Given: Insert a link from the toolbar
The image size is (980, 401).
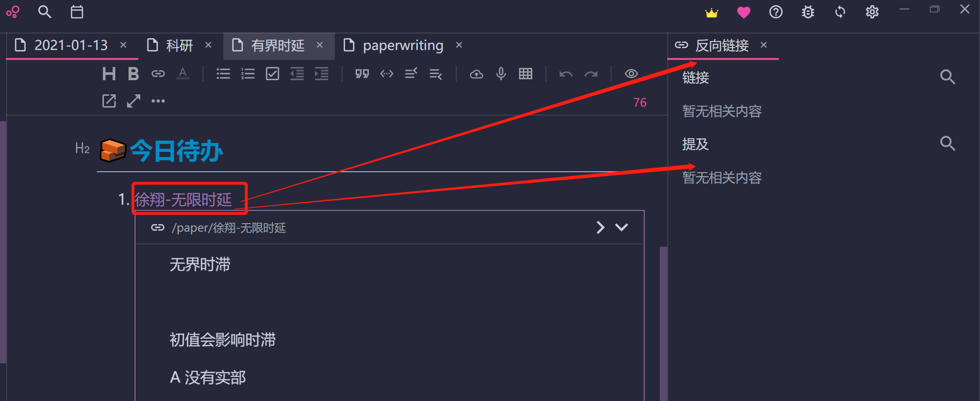Looking at the screenshot, I should click(x=158, y=74).
